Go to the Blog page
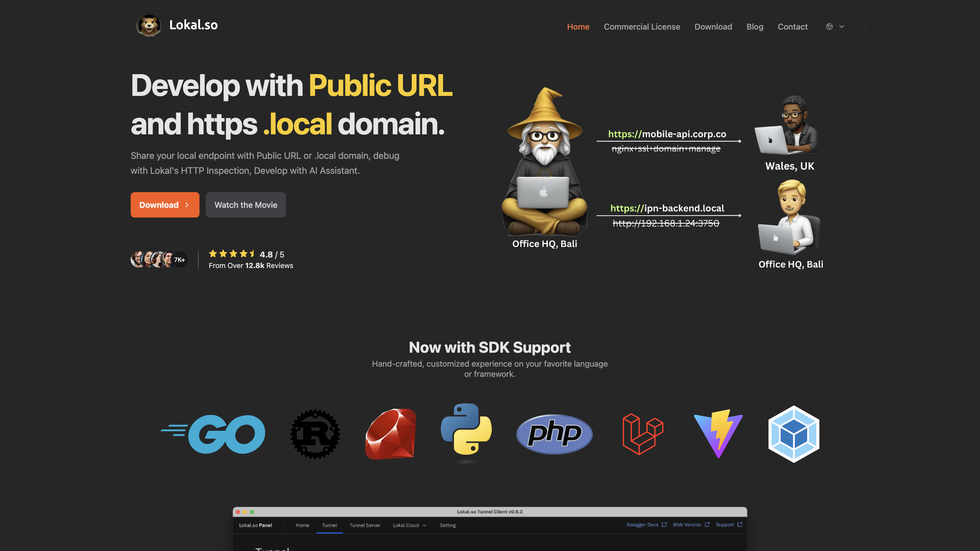This screenshot has width=980, height=551. tap(754, 27)
